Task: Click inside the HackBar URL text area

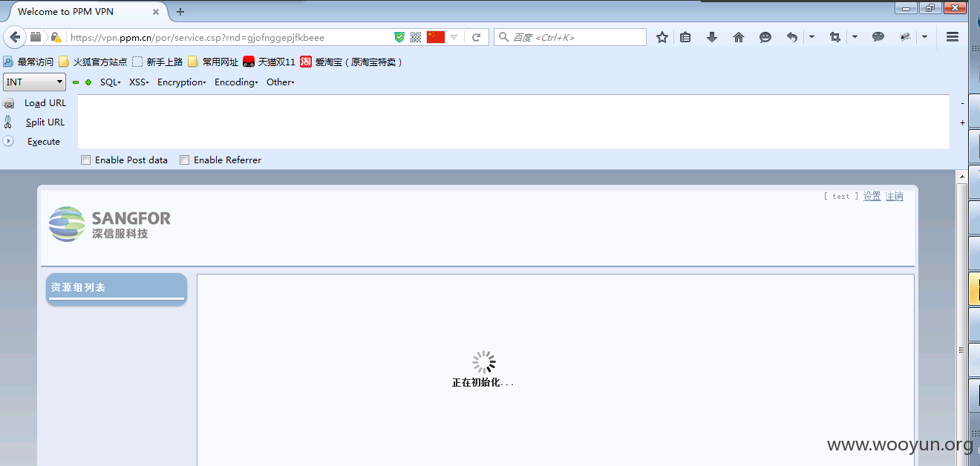Action: pos(514,122)
